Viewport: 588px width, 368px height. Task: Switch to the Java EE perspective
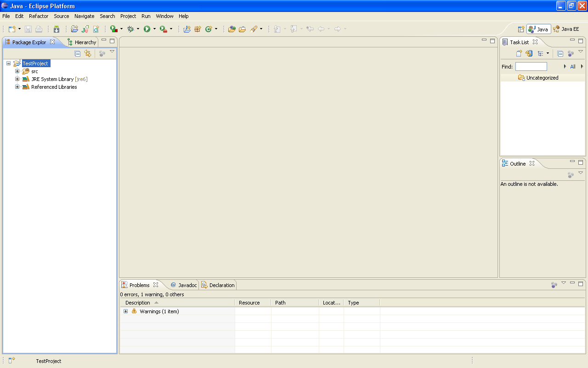point(566,29)
